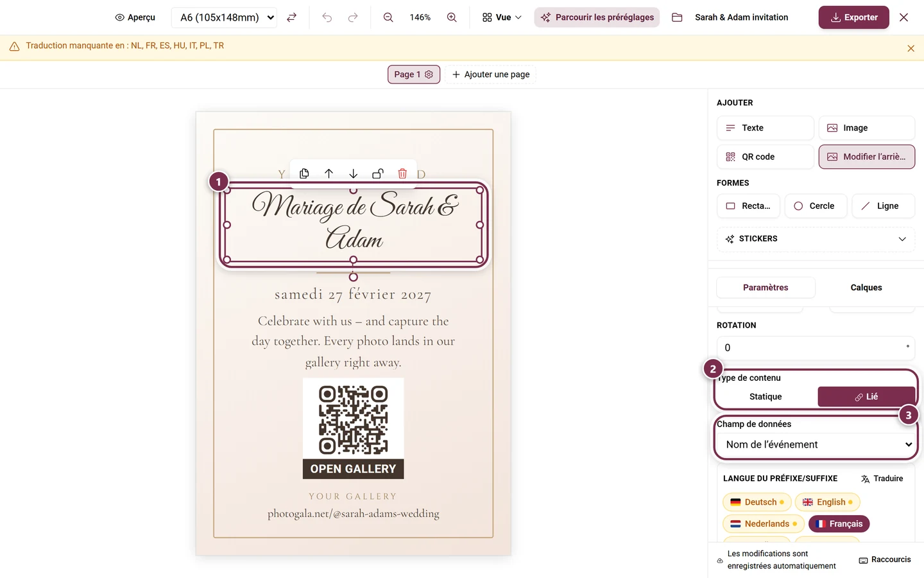This screenshot has width=924, height=578.
Task: Switch to the Paramètres tab
Action: [766, 288]
